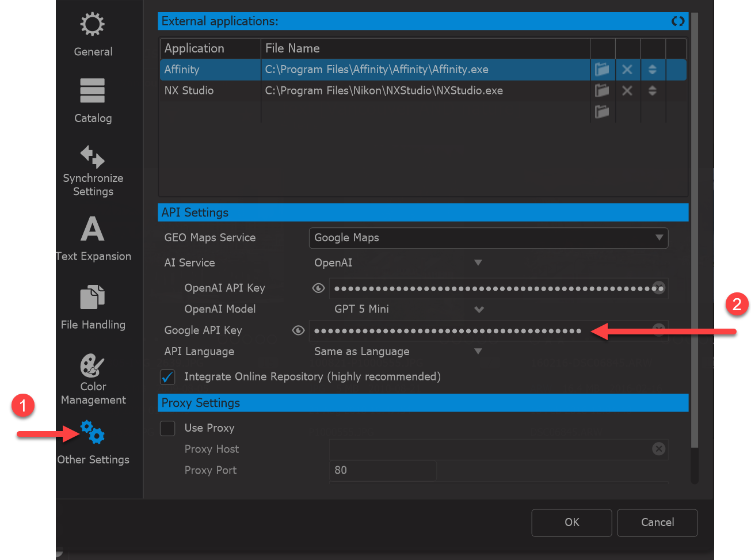751x560 pixels.
Task: Reorder the Affinity row with arrows
Action: click(652, 70)
